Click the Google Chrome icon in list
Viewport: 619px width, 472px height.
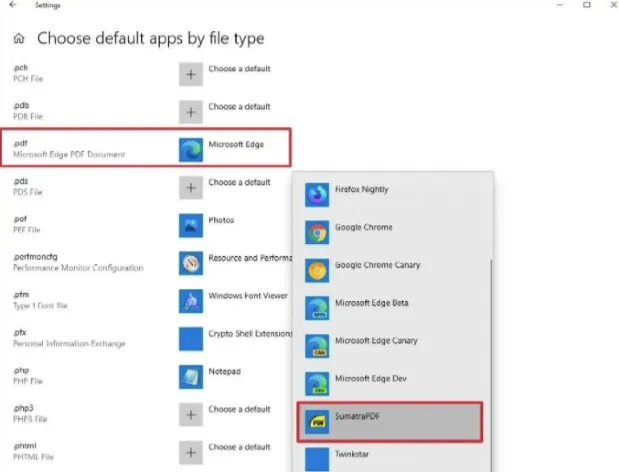317,232
